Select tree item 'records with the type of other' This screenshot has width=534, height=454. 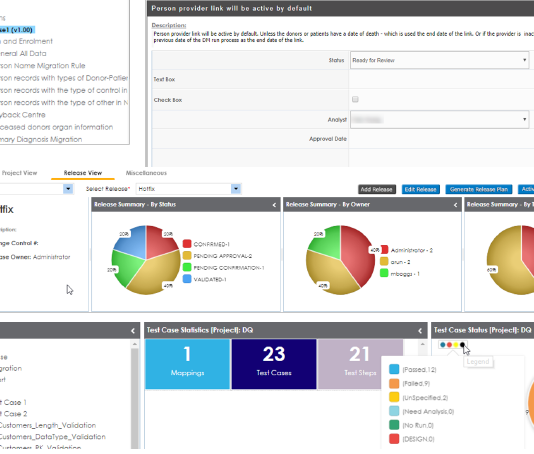pyautogui.click(x=64, y=103)
